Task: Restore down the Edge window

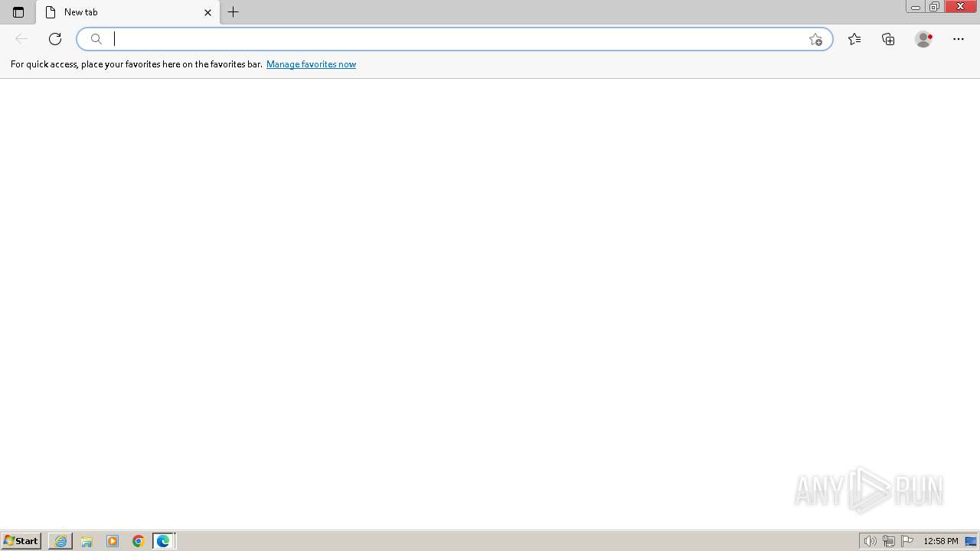Action: 934,7
